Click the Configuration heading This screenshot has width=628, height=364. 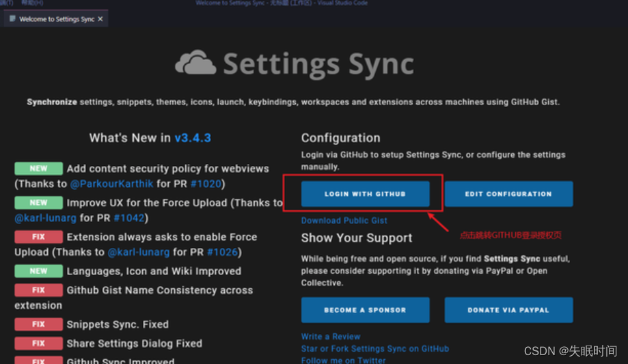coord(341,138)
